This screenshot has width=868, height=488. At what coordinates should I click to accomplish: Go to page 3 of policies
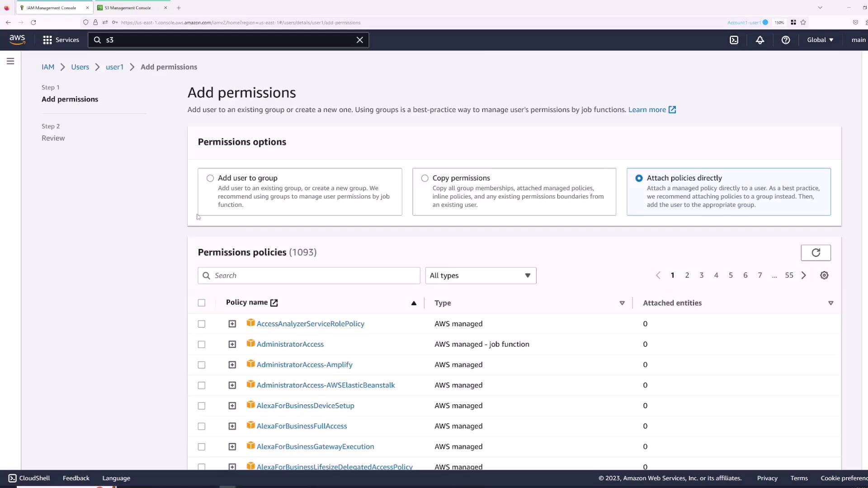pyautogui.click(x=702, y=275)
